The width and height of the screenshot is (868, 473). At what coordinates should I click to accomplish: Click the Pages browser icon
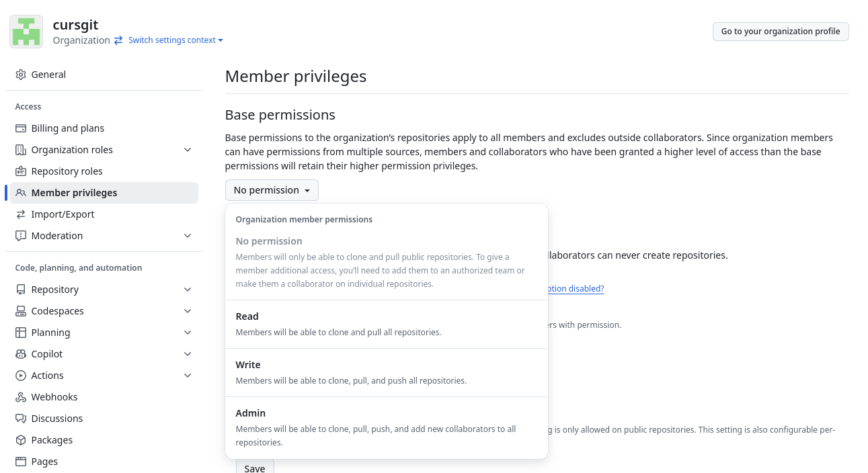point(21,462)
